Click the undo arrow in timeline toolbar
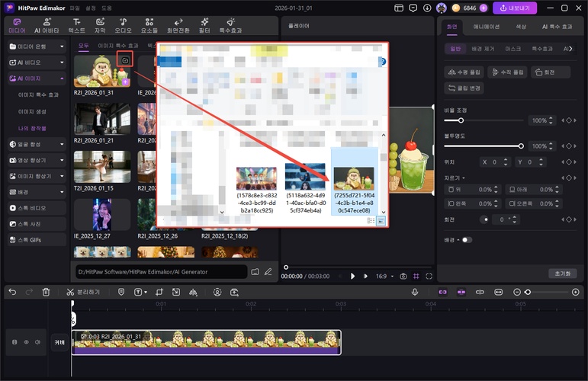The width and height of the screenshot is (588, 381). (x=12, y=292)
